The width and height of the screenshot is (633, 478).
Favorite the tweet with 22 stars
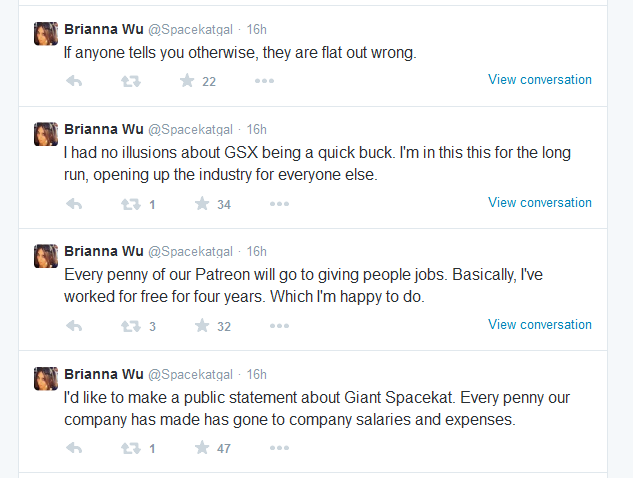point(187,81)
